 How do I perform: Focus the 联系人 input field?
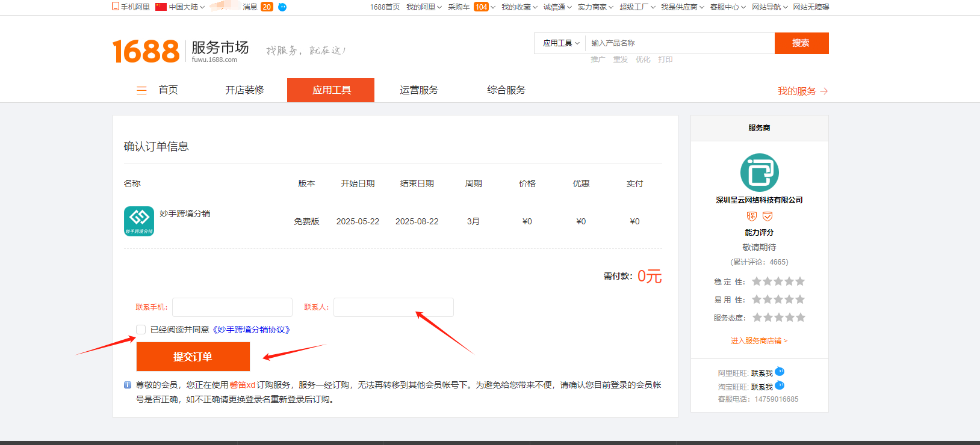coord(394,307)
